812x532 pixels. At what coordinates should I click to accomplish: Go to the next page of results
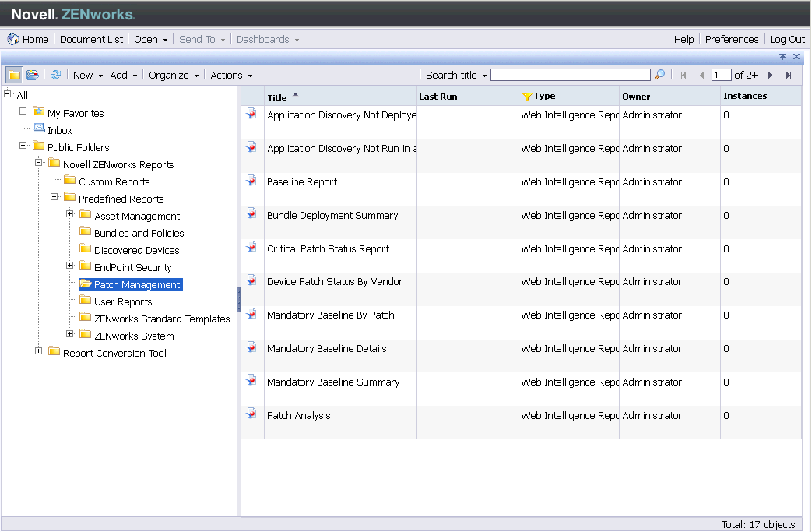point(771,75)
